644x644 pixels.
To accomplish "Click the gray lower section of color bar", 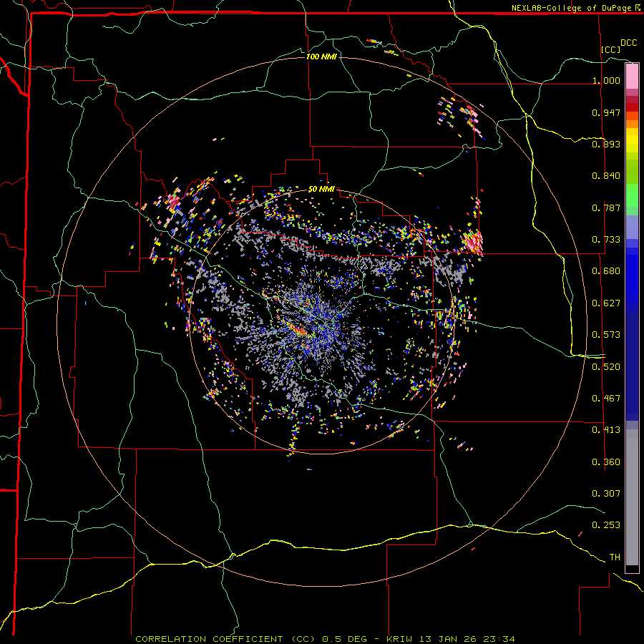I will [632, 497].
